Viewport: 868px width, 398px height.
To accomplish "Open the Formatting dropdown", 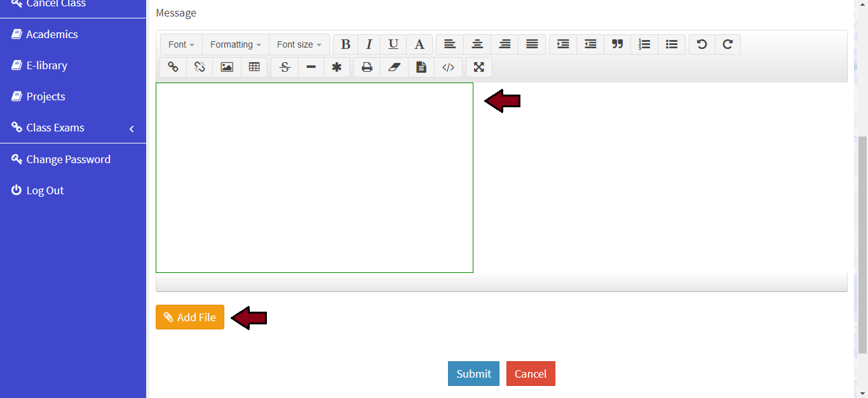I will [x=235, y=44].
